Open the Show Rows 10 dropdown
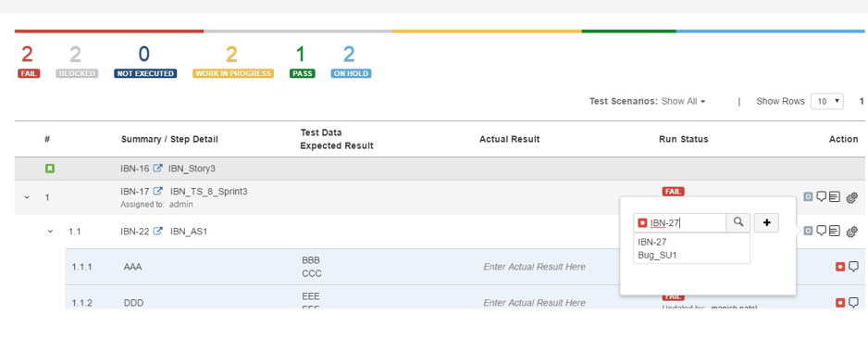This screenshot has width=868, height=352. click(x=827, y=102)
